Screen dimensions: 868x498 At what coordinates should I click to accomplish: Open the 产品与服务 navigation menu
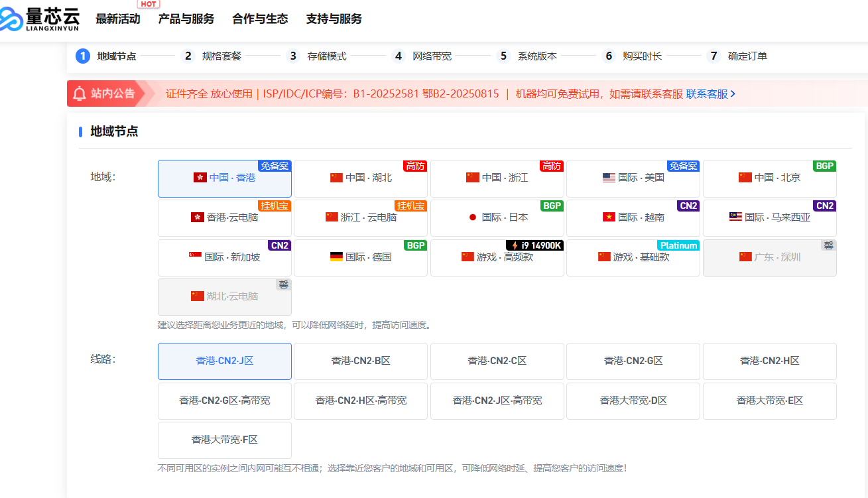(x=186, y=19)
